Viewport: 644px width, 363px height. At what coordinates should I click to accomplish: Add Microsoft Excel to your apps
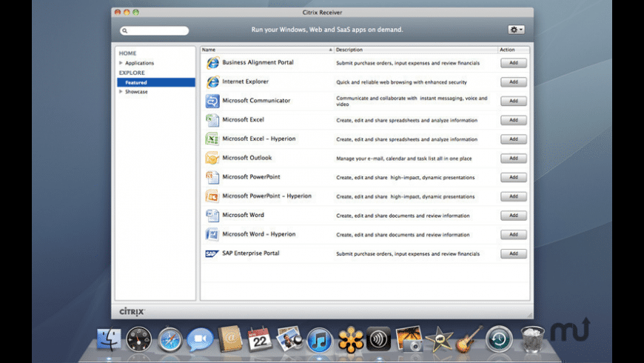coord(514,120)
